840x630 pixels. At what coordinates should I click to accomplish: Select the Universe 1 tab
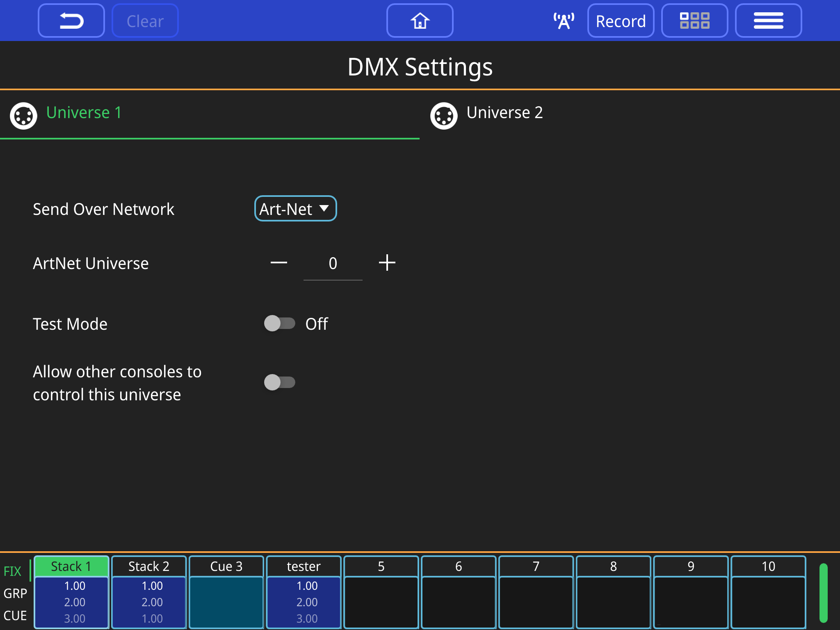(x=84, y=113)
